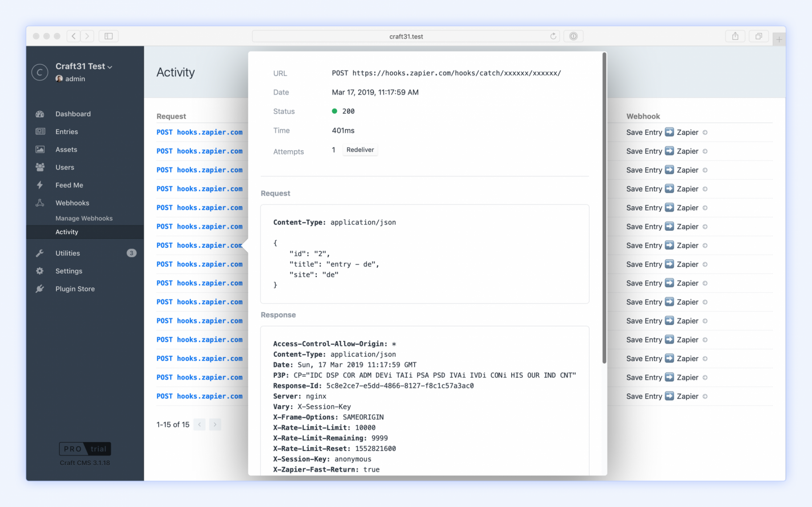The width and height of the screenshot is (812, 507).
Task: Click the Settings gear icon
Action: click(x=39, y=271)
